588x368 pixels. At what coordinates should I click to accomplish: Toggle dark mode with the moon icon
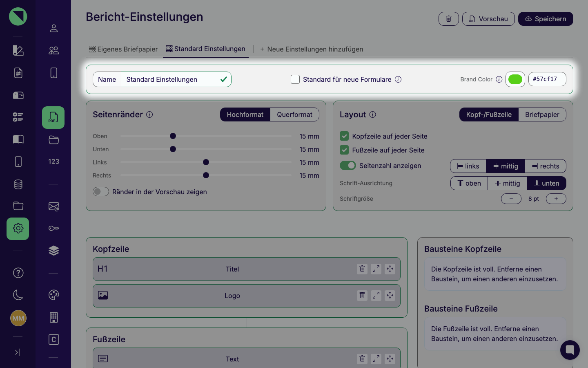(x=18, y=295)
